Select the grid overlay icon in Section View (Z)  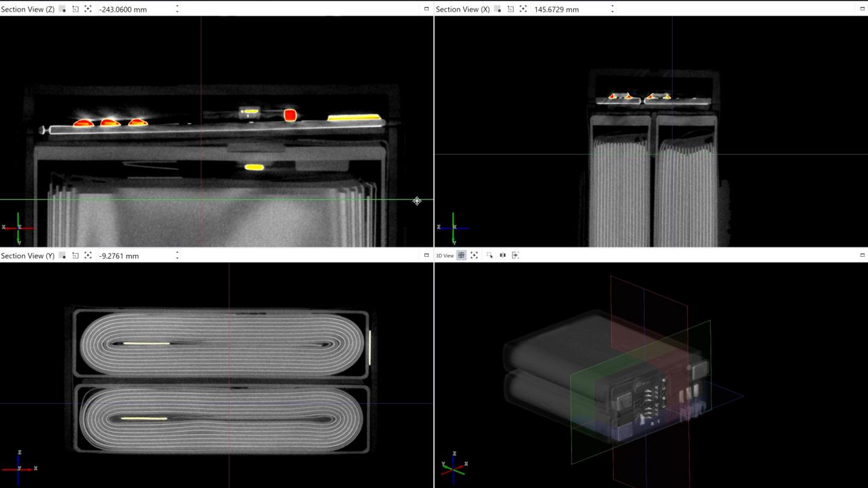click(x=62, y=9)
